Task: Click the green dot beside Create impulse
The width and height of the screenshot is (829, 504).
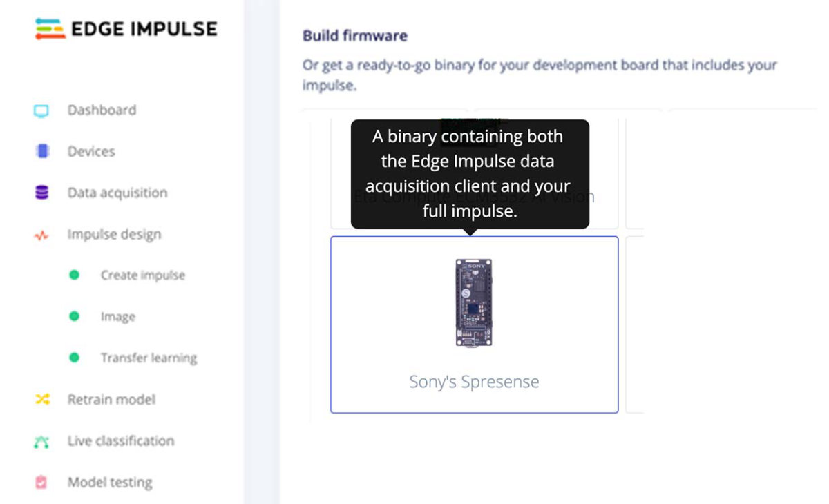Action: pyautogui.click(x=75, y=275)
